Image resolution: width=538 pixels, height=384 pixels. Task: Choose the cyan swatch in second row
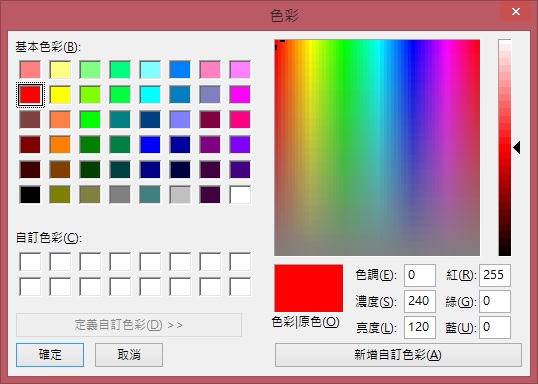150,94
